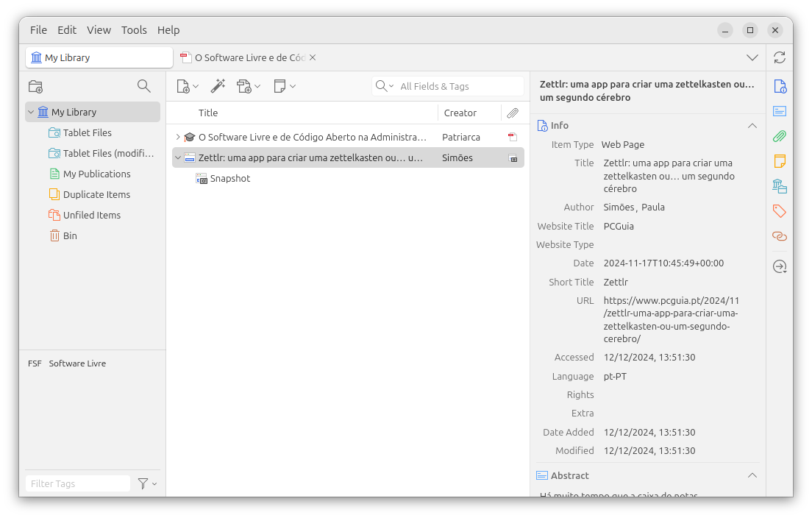Jump to Related section side icon
Image resolution: width=812 pixels, height=518 pixels.
coord(780,236)
